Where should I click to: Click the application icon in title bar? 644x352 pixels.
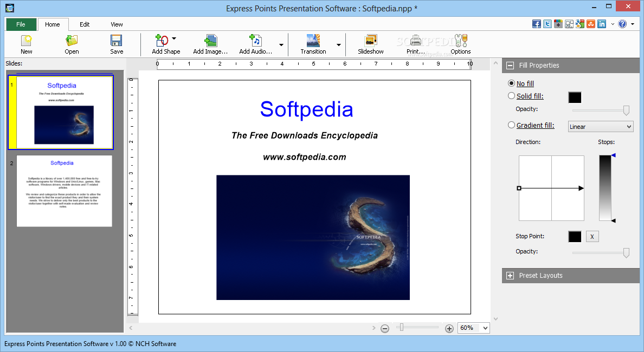(x=10, y=8)
